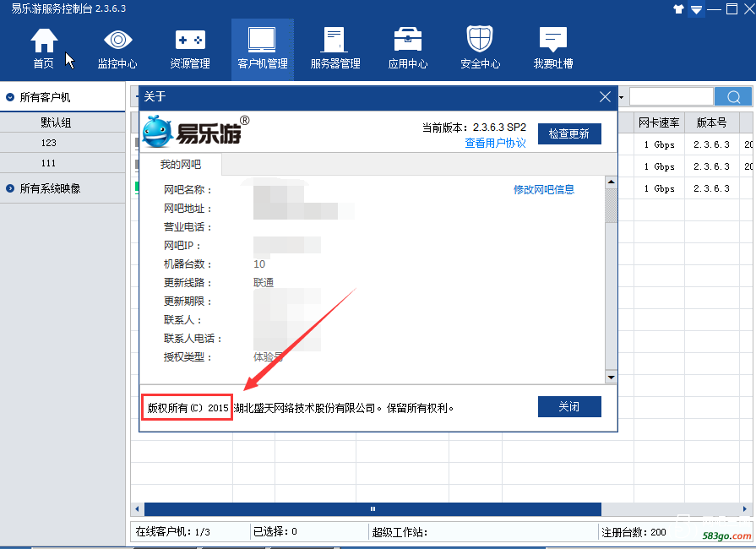Click the 版本号 column header
Image resolution: width=756 pixels, height=549 pixels.
pyautogui.click(x=711, y=123)
